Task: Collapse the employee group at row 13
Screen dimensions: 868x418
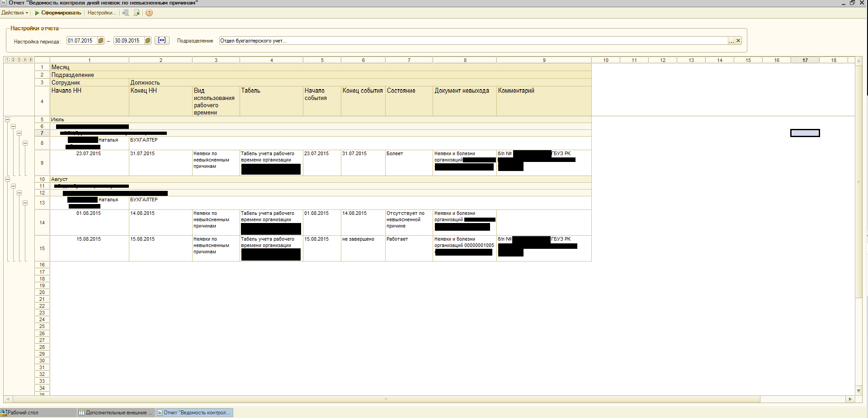Action: tap(25, 203)
